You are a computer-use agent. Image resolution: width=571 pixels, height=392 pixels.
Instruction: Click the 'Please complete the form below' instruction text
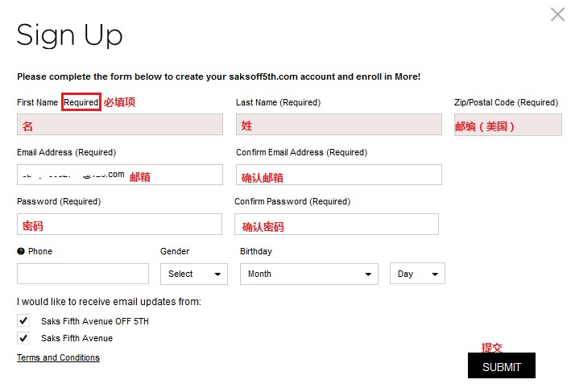(x=218, y=76)
